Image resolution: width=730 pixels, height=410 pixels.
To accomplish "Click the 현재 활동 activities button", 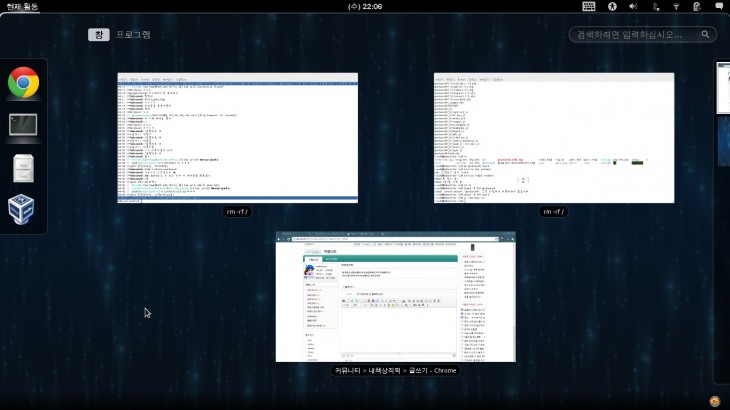I will pyautogui.click(x=22, y=6).
